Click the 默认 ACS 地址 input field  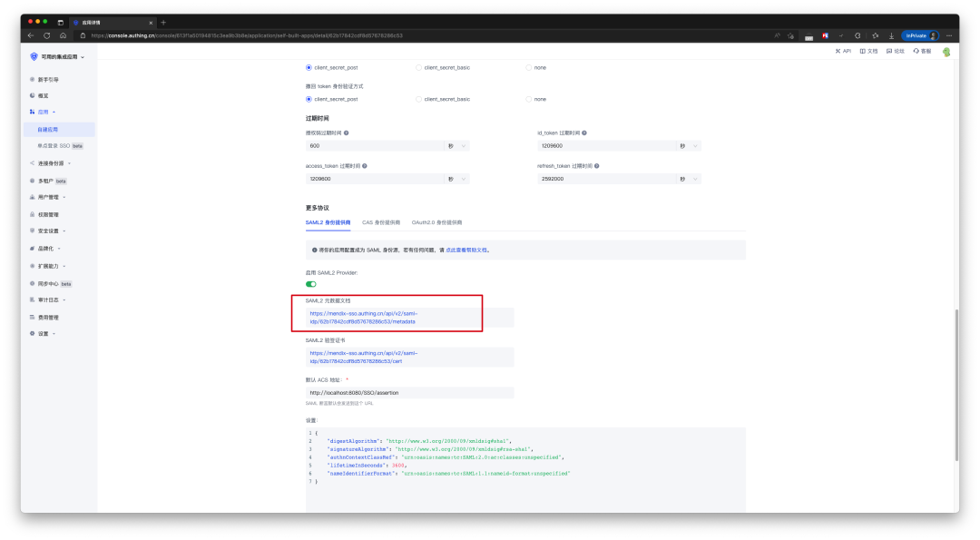[409, 392]
